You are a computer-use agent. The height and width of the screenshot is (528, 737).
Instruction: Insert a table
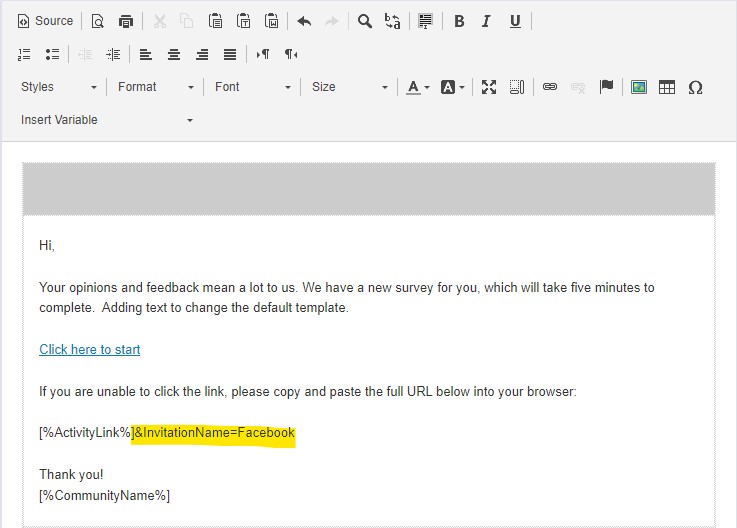coord(666,87)
